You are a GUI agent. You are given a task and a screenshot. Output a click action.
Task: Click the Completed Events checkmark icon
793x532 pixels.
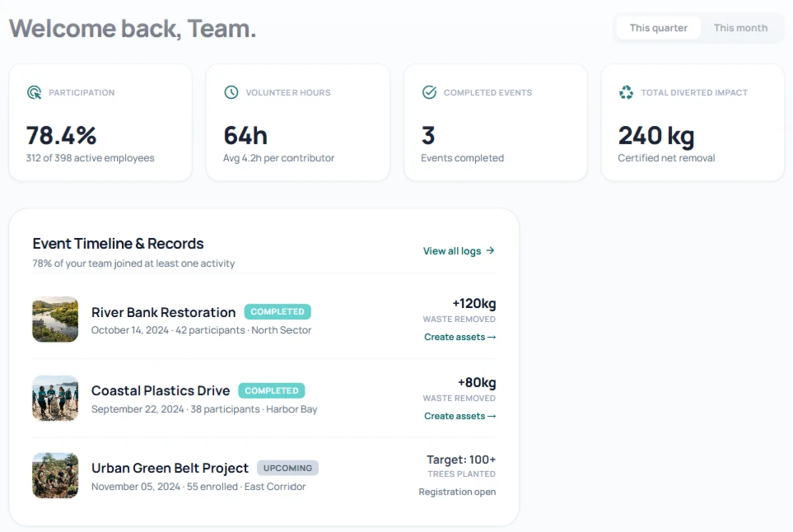click(x=429, y=92)
